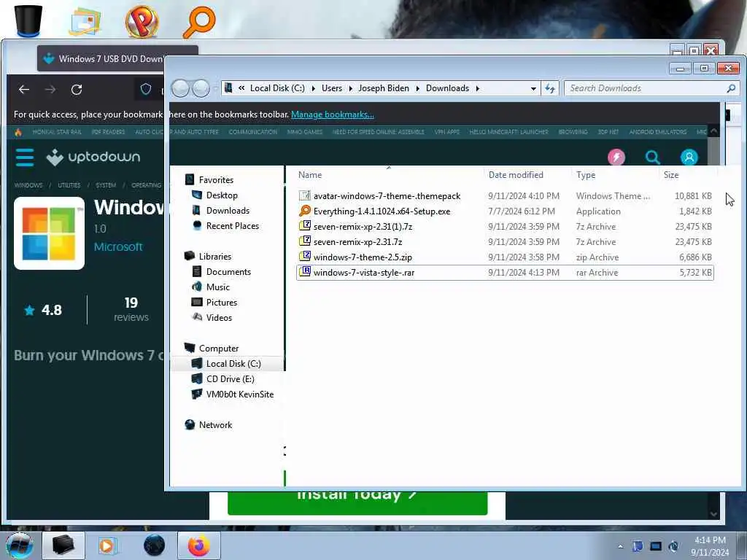Click the Explorer taskbar icon
This screenshot has height=560, width=747.
click(63, 545)
